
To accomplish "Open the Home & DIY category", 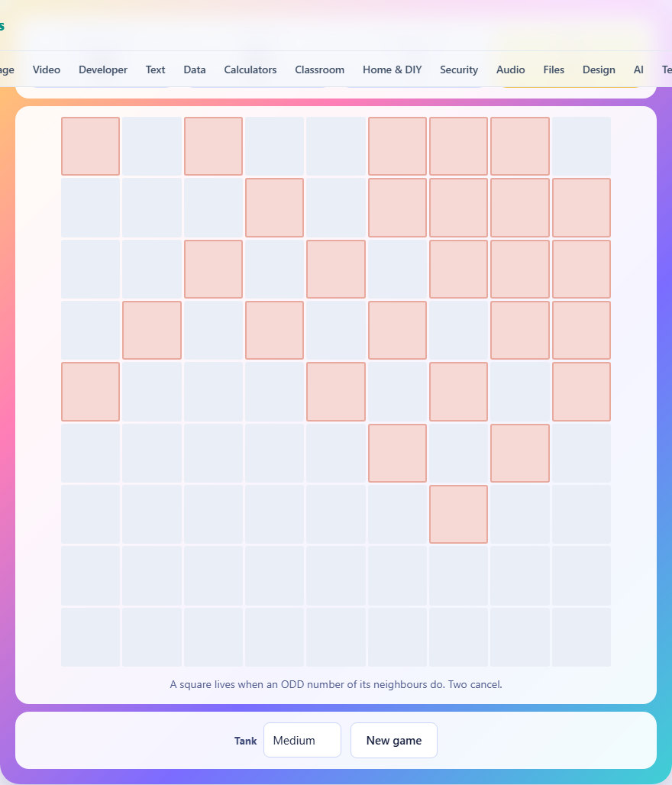I will click(392, 69).
